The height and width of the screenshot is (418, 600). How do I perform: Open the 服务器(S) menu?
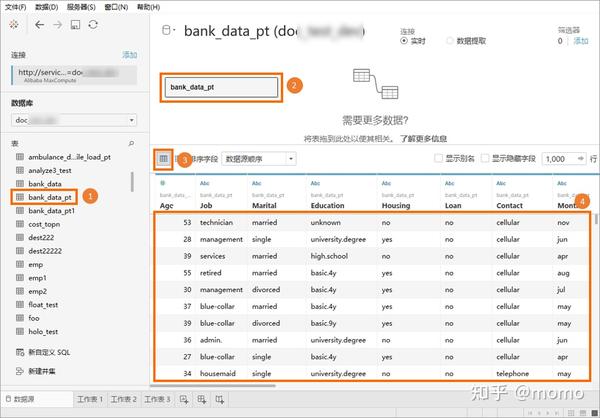coord(81,7)
